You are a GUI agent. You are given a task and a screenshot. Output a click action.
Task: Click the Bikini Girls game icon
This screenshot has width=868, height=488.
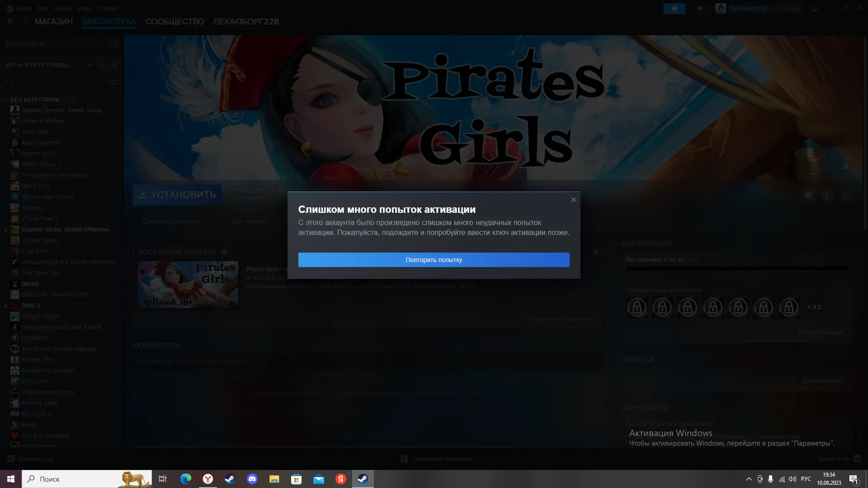(15, 186)
